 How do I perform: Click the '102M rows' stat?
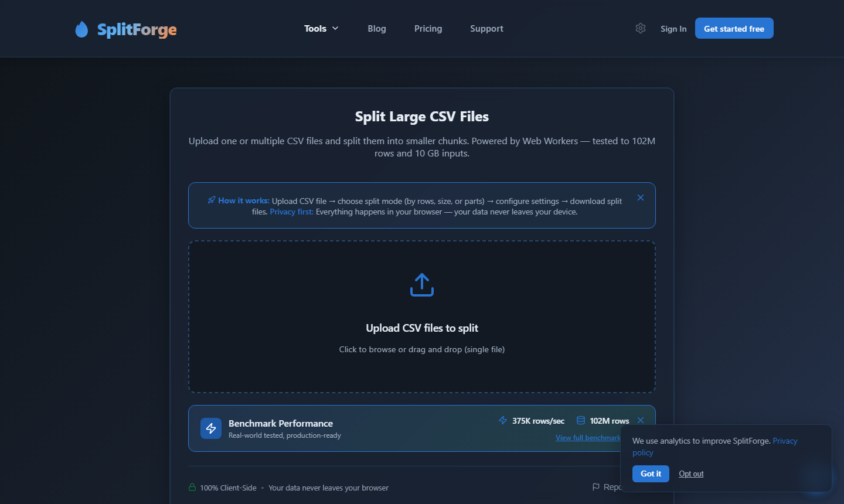(x=610, y=421)
